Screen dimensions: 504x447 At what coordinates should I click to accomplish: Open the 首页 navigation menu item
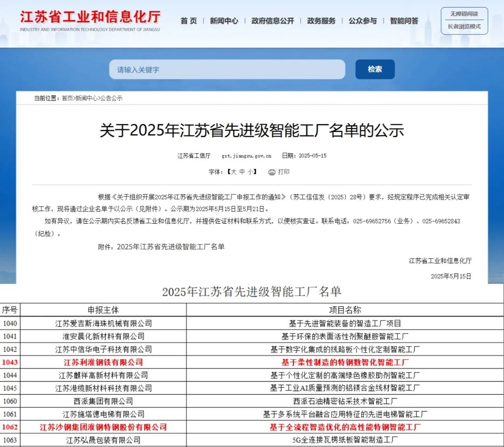pyautogui.click(x=189, y=21)
